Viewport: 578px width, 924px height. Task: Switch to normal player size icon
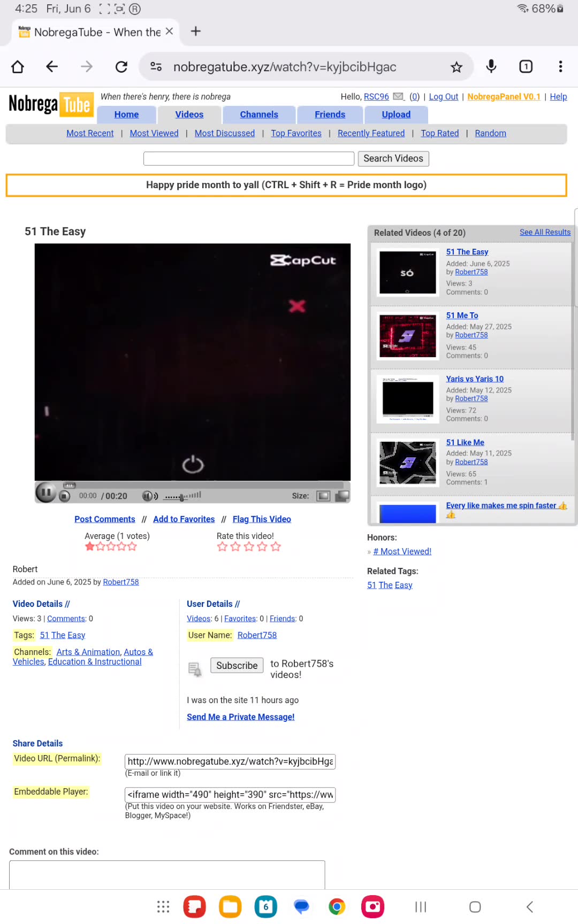pyautogui.click(x=323, y=496)
